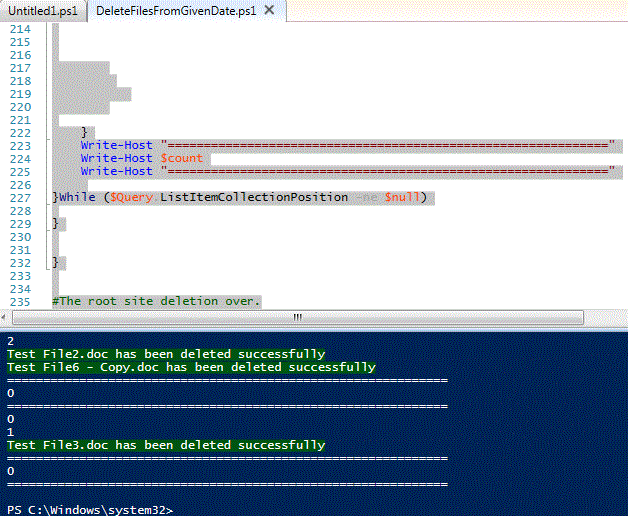Click 'ListItemCollectionPosition' in the While statement
628x516 pixels.
tap(254, 197)
